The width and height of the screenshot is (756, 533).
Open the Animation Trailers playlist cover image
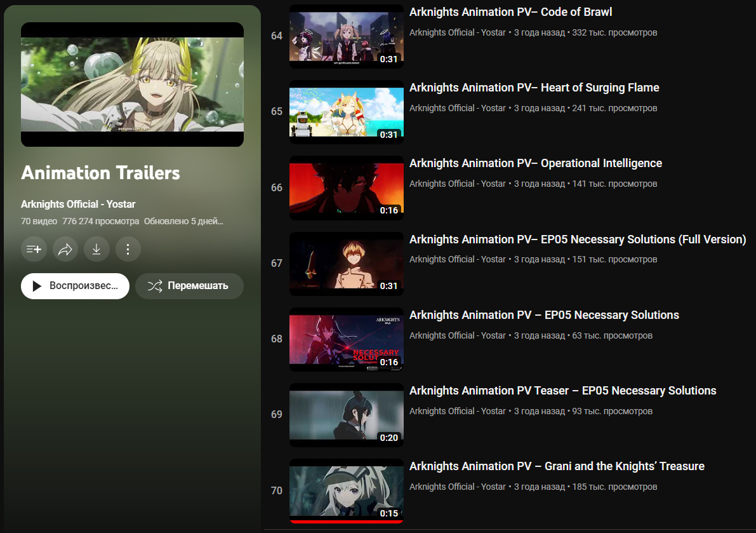click(x=132, y=84)
